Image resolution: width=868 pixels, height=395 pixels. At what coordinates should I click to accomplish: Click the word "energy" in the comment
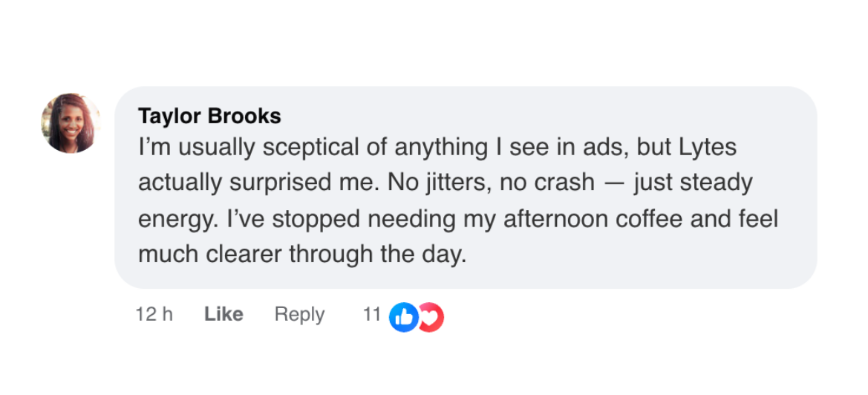pyautogui.click(x=175, y=220)
